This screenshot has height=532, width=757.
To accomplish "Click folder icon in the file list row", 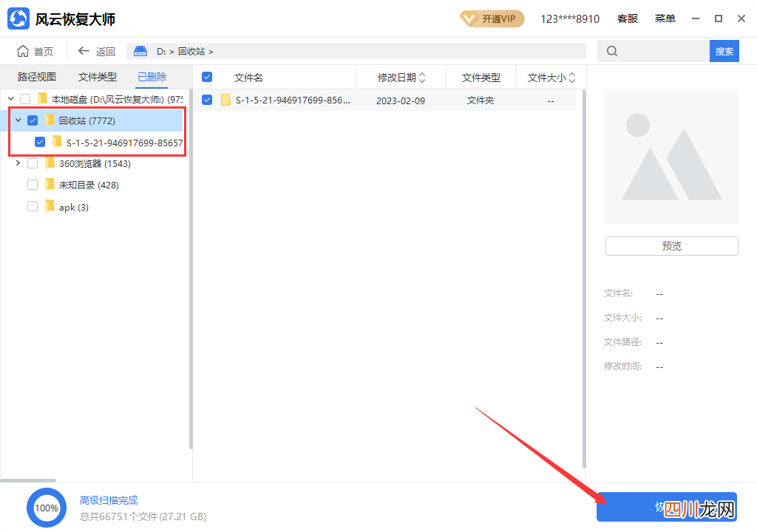I will click(x=225, y=100).
